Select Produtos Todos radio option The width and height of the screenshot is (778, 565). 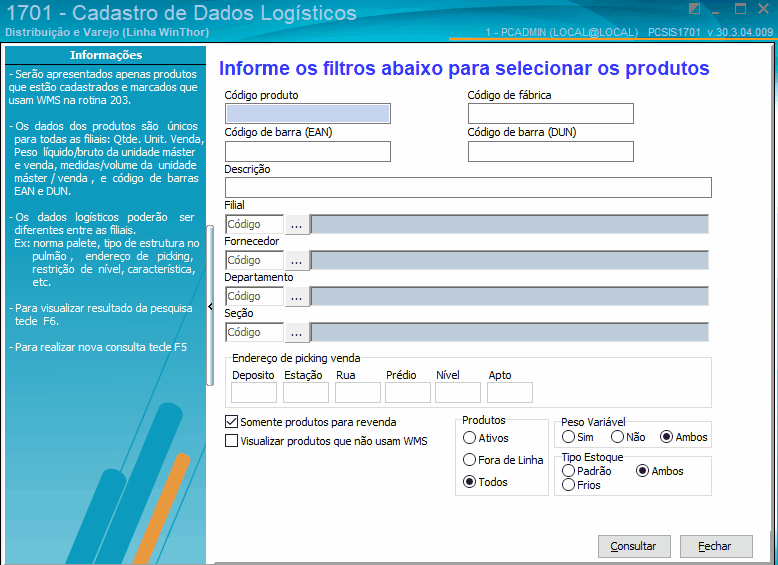tap(469, 482)
